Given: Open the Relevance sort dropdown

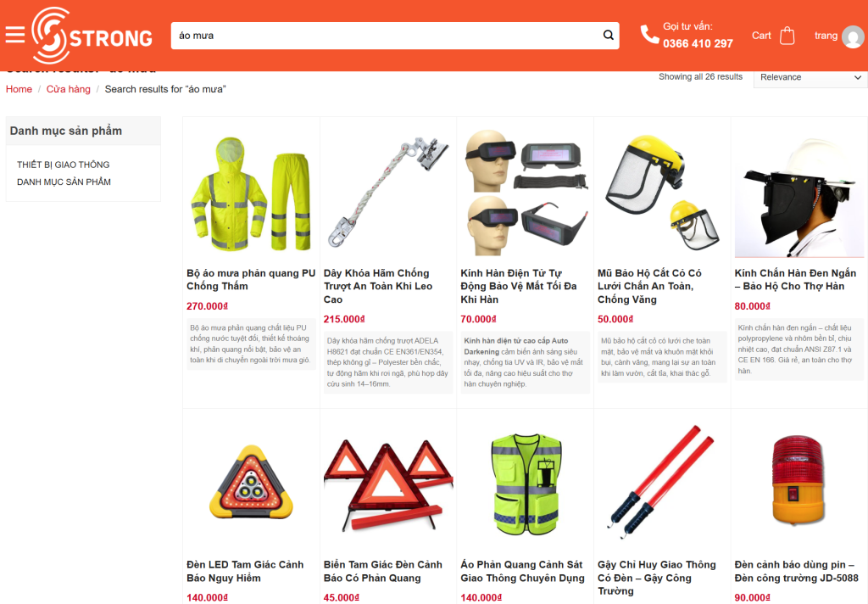Looking at the screenshot, I should tap(810, 77).
